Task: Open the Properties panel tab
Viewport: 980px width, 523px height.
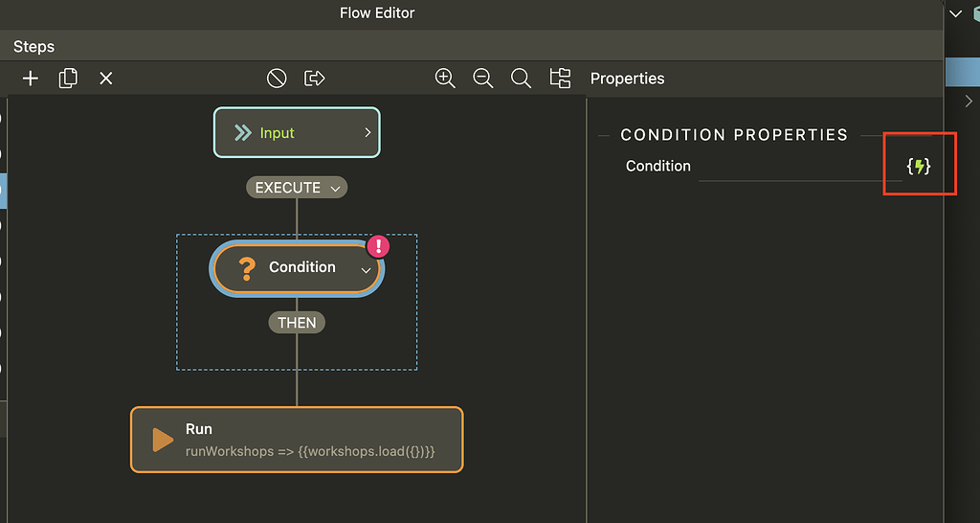Action: pyautogui.click(x=627, y=79)
